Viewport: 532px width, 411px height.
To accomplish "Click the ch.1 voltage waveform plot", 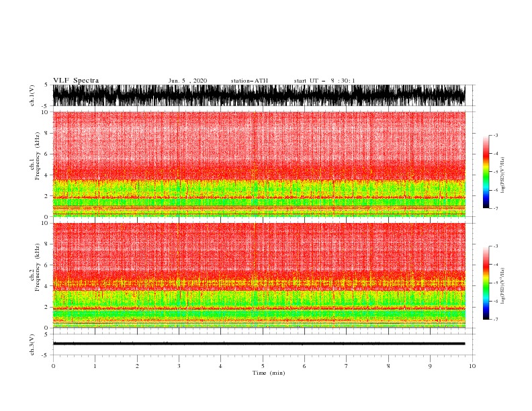I will pos(259,95).
